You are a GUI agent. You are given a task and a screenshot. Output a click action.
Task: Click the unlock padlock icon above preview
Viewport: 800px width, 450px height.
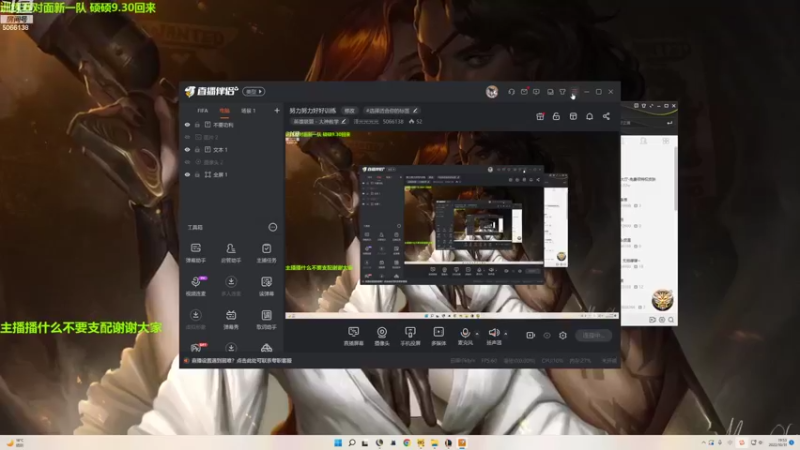tap(556, 116)
